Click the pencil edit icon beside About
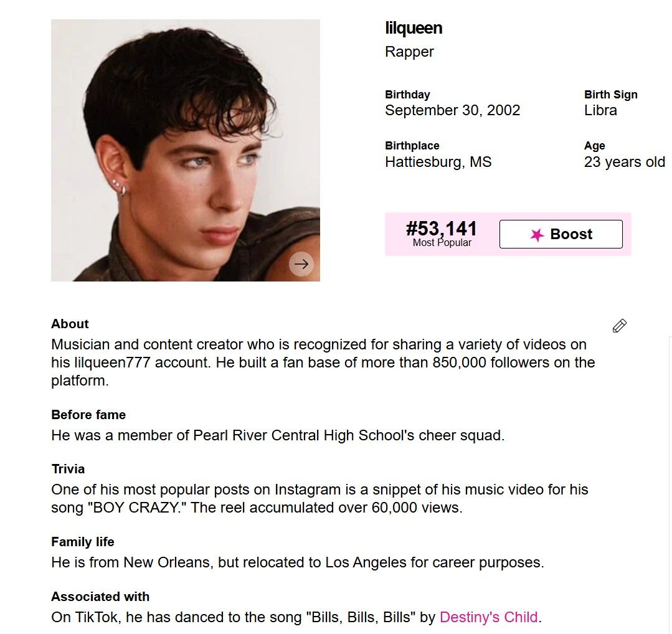The image size is (672, 634). click(620, 326)
